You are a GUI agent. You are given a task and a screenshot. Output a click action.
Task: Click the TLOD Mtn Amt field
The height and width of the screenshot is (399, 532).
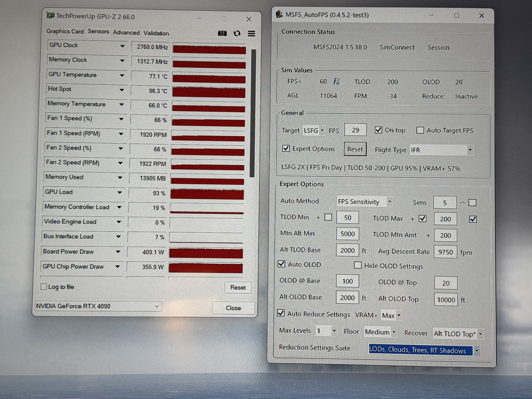tap(445, 235)
